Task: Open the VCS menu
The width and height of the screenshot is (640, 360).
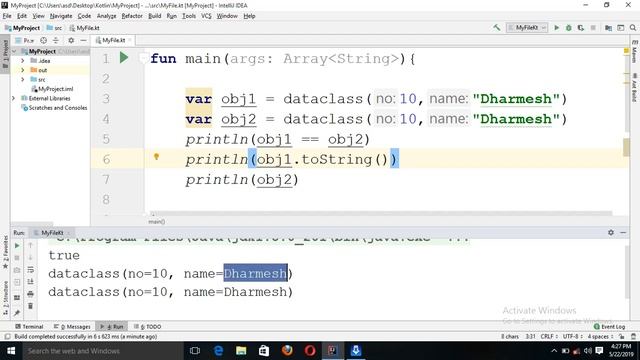Action: point(206,16)
